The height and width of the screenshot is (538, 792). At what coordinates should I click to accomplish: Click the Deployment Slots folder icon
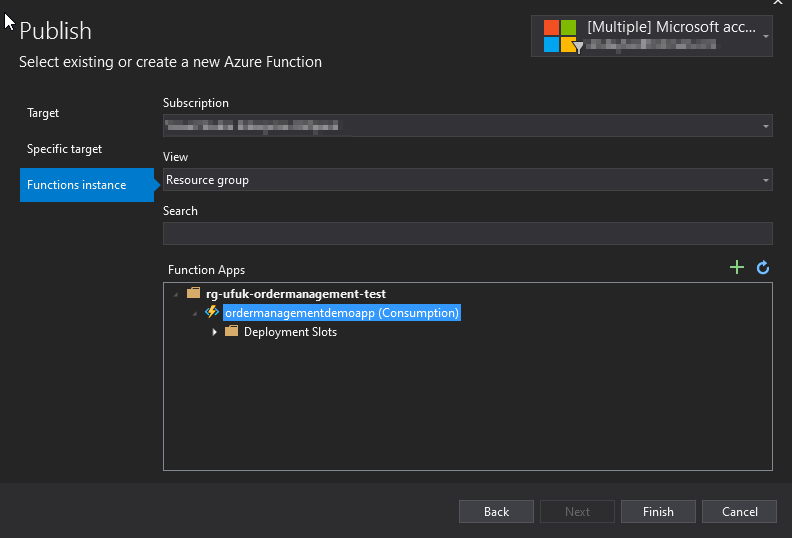pyautogui.click(x=231, y=331)
